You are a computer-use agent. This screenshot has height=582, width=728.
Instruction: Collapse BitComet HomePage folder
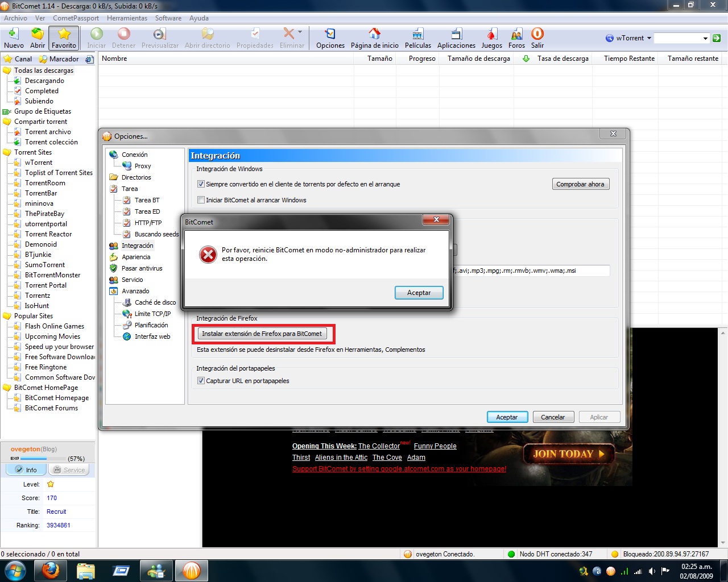tap(7, 388)
